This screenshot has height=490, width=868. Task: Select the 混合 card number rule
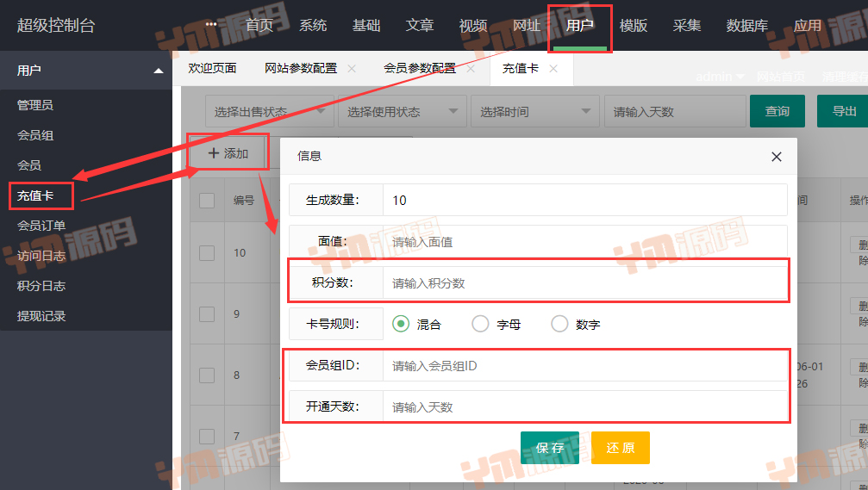(400, 325)
